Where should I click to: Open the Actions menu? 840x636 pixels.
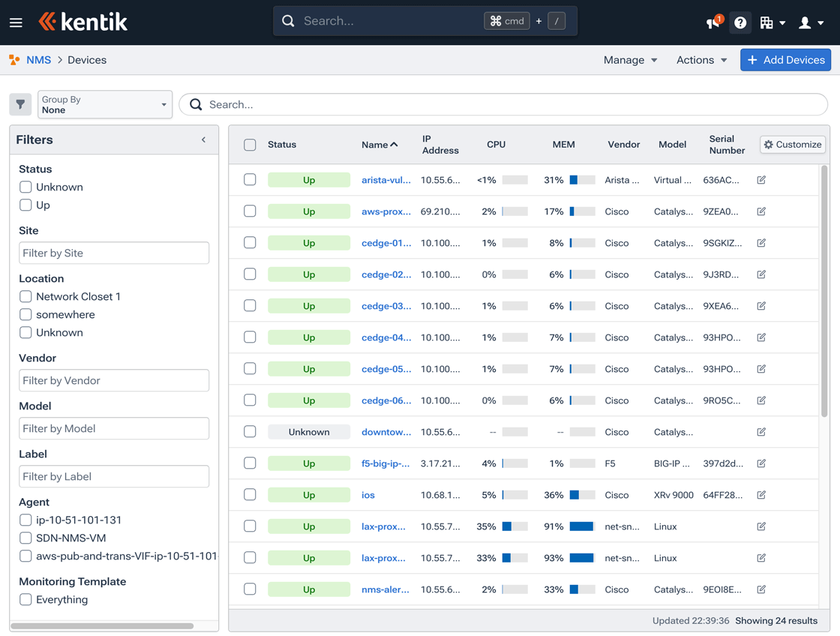pos(700,59)
